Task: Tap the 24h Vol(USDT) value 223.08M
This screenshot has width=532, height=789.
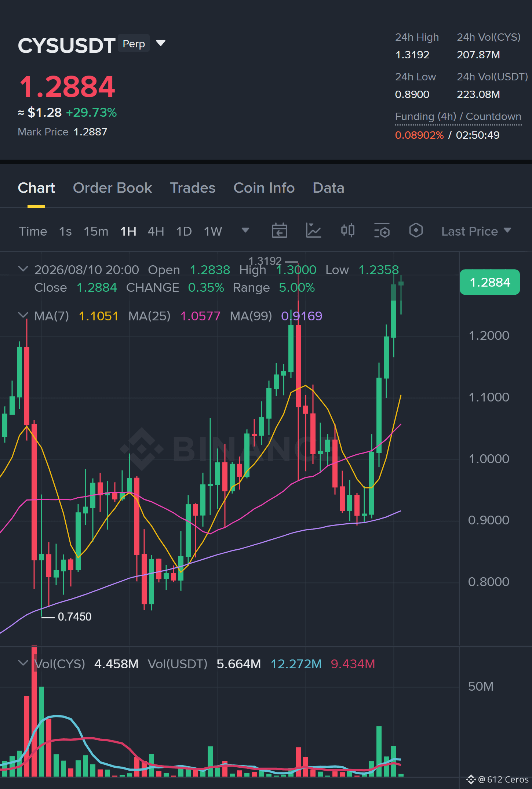Action: pos(478,94)
